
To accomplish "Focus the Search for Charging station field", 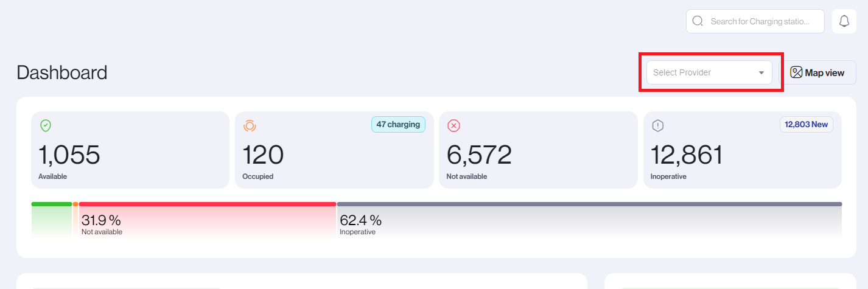I will point(760,21).
